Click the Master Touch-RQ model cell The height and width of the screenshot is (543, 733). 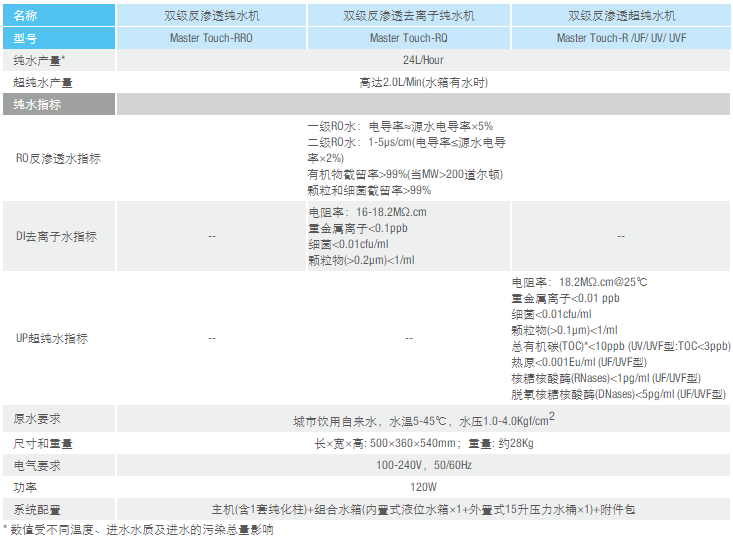tap(409, 38)
